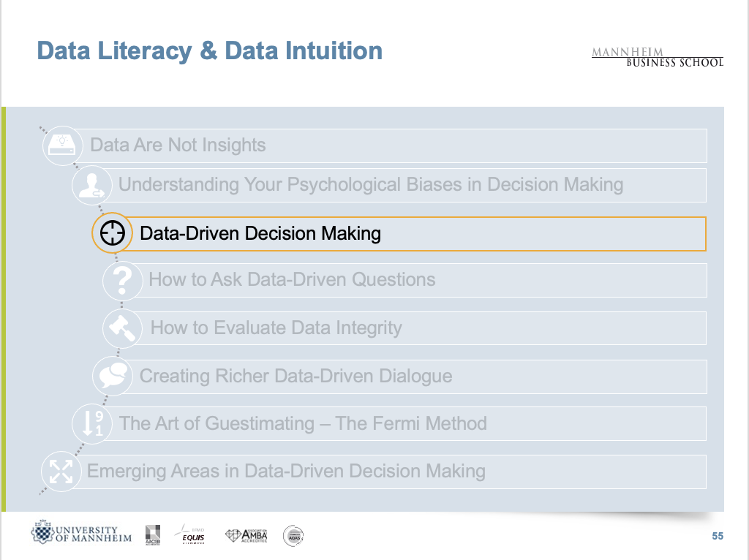Click the round AQAS seal logo
Image resolution: width=749 pixels, height=560 pixels.
pyautogui.click(x=293, y=536)
